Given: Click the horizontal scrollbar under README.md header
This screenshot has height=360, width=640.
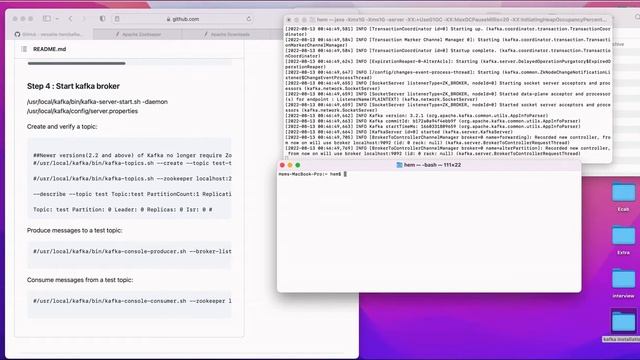Looking at the screenshot, I should [76, 63].
